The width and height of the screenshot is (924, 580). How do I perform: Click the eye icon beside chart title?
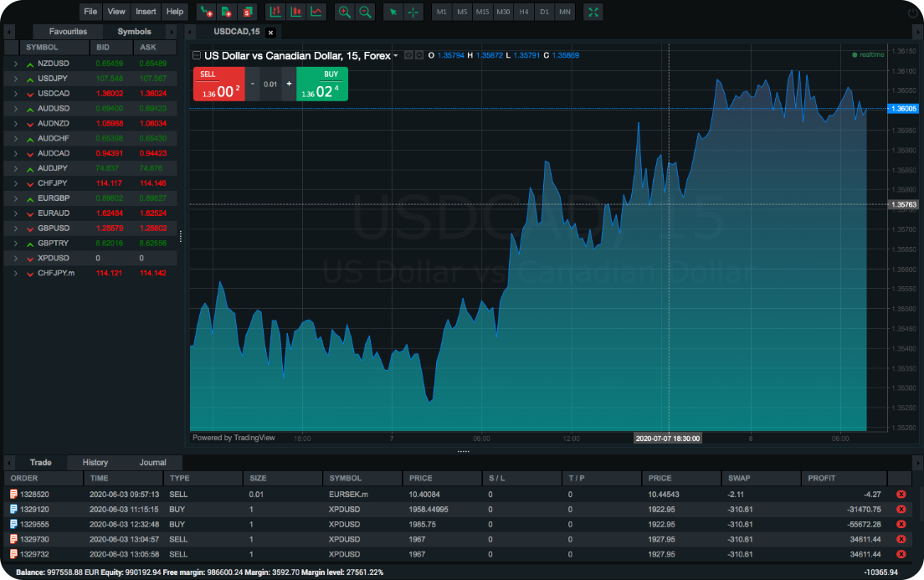pyautogui.click(x=408, y=55)
